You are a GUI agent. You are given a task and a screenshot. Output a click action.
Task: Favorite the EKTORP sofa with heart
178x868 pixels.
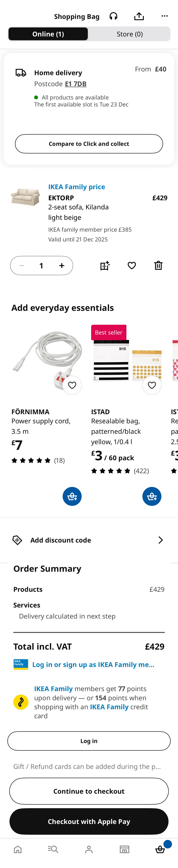(132, 266)
